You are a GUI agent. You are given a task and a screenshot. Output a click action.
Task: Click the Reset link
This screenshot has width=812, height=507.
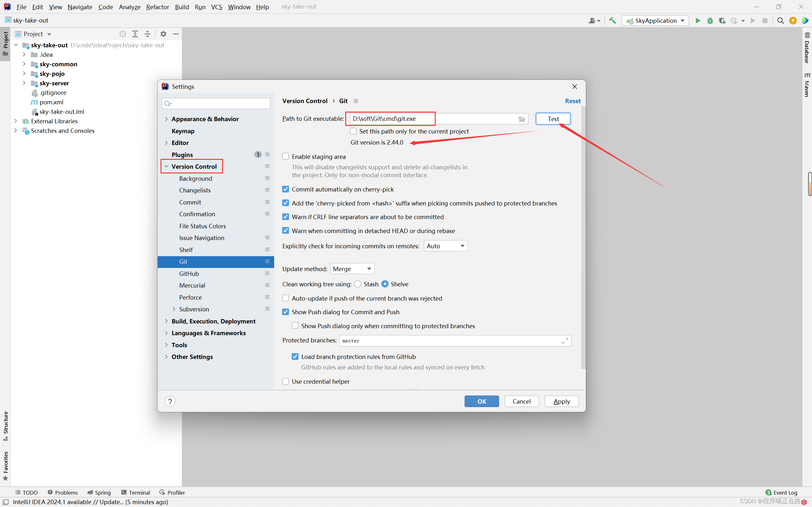[x=572, y=101]
